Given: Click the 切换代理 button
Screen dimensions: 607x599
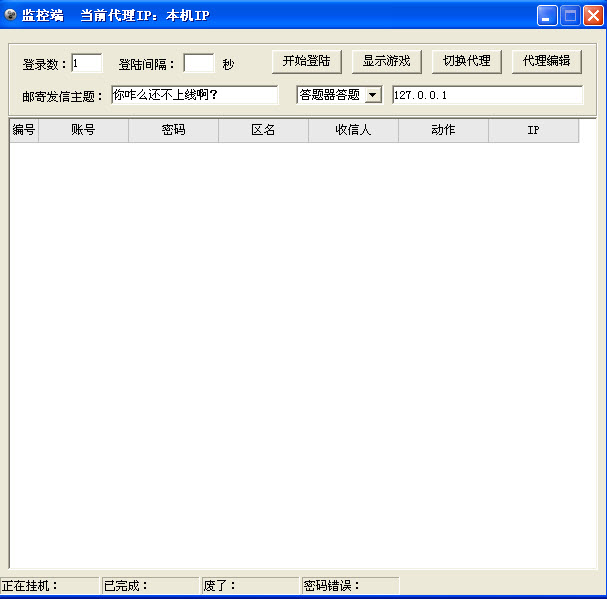Looking at the screenshot, I should [x=466, y=61].
